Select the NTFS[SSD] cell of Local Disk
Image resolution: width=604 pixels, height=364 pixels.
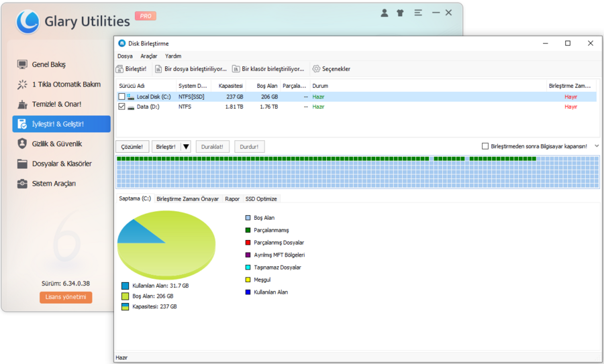point(191,97)
